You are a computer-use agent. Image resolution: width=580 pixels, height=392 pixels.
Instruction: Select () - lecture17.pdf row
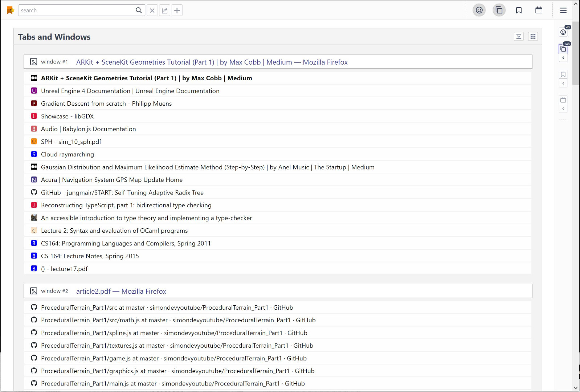click(278, 269)
